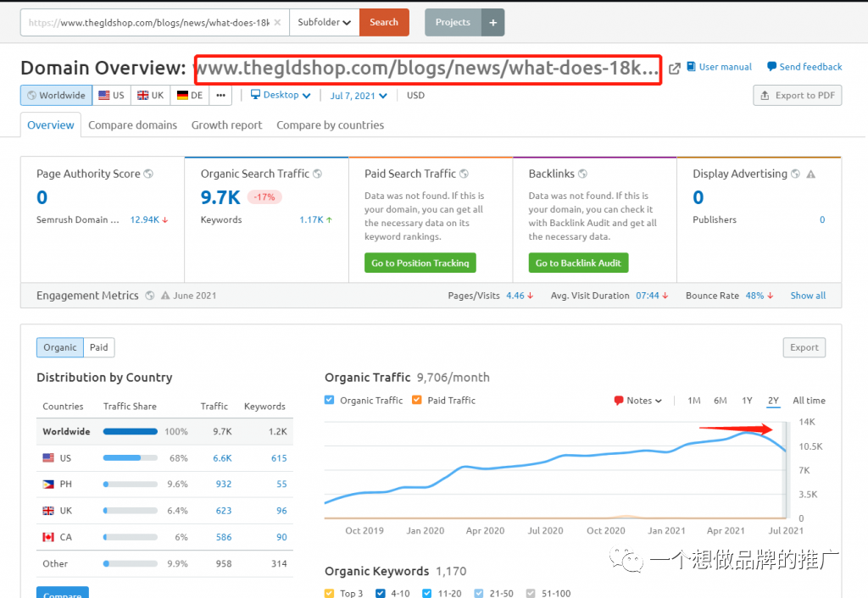Click the globe icon next to Paid Search Traffic
The width and height of the screenshot is (868, 598).
pyautogui.click(x=464, y=174)
